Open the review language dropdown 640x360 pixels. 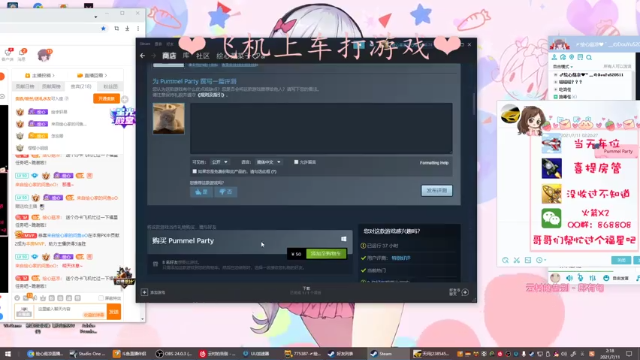pyautogui.click(x=268, y=162)
